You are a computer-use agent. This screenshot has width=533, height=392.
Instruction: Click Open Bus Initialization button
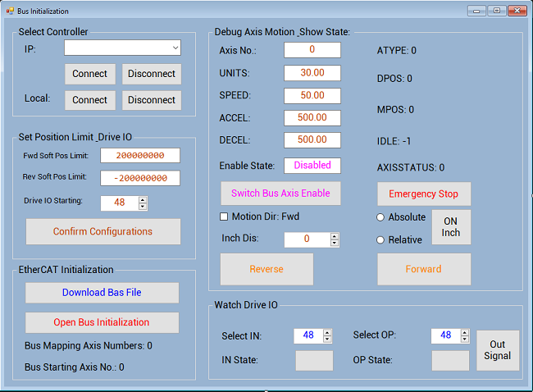coord(102,322)
